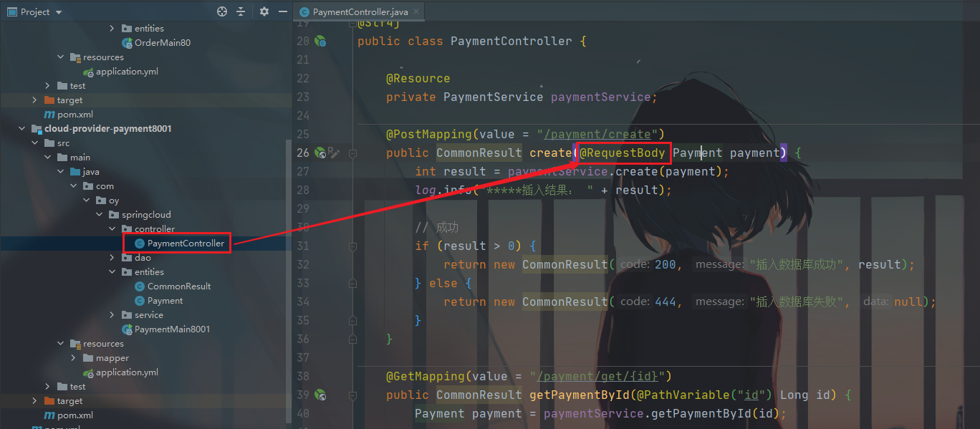Expand the service package arrow

112,315
